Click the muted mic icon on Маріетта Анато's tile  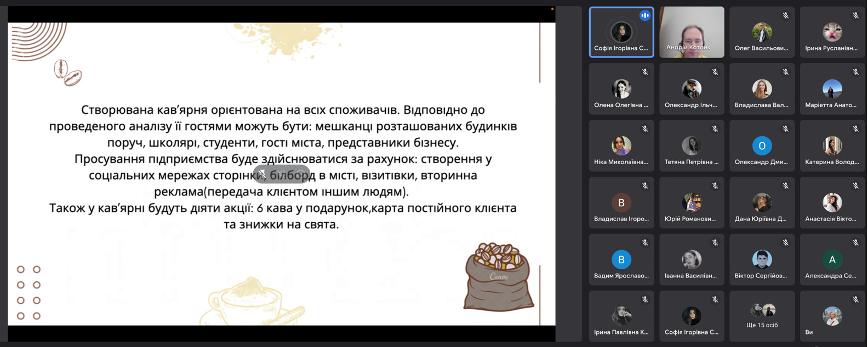click(855, 72)
